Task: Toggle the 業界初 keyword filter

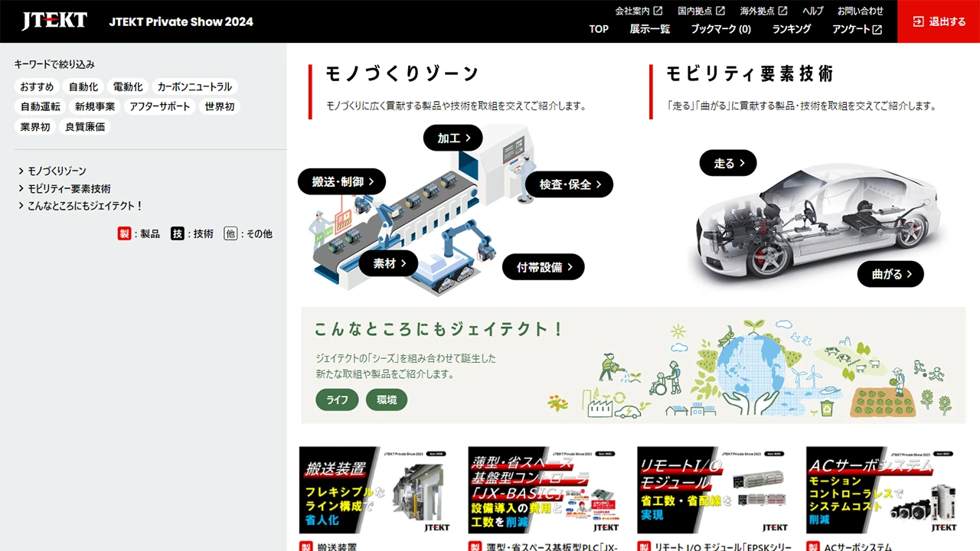Action: point(35,126)
